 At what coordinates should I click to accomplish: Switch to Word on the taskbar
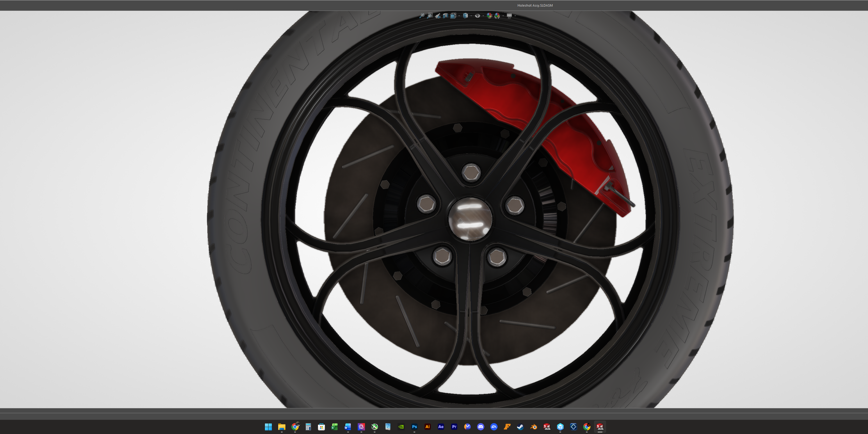(348, 427)
